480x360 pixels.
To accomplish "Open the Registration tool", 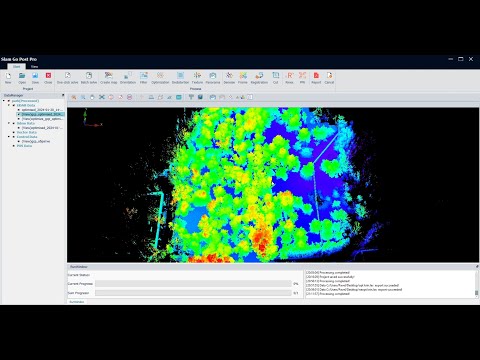I will tap(259, 78).
